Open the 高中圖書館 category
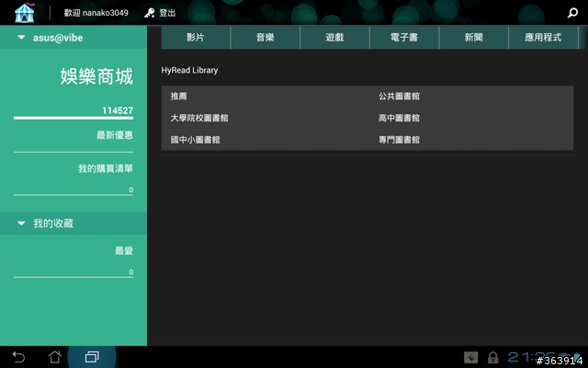588x368 pixels. pos(399,118)
